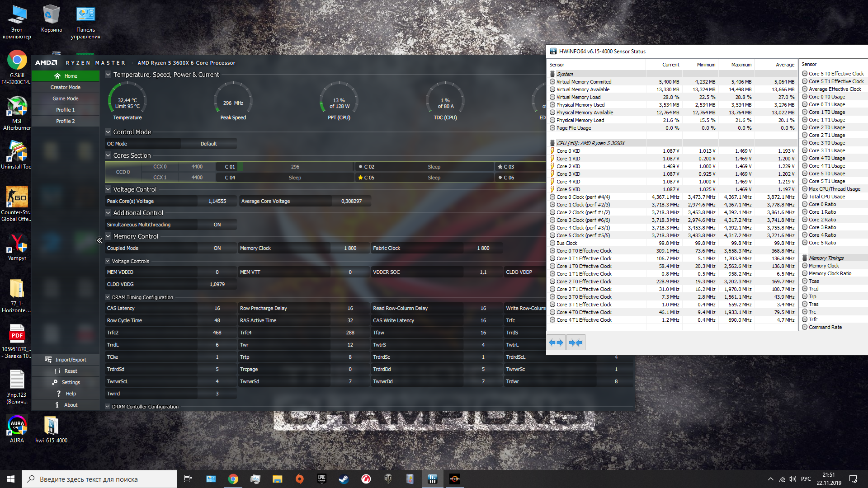Collapse DRAM Timing Configuration section
The height and width of the screenshot is (488, 868).
(108, 297)
